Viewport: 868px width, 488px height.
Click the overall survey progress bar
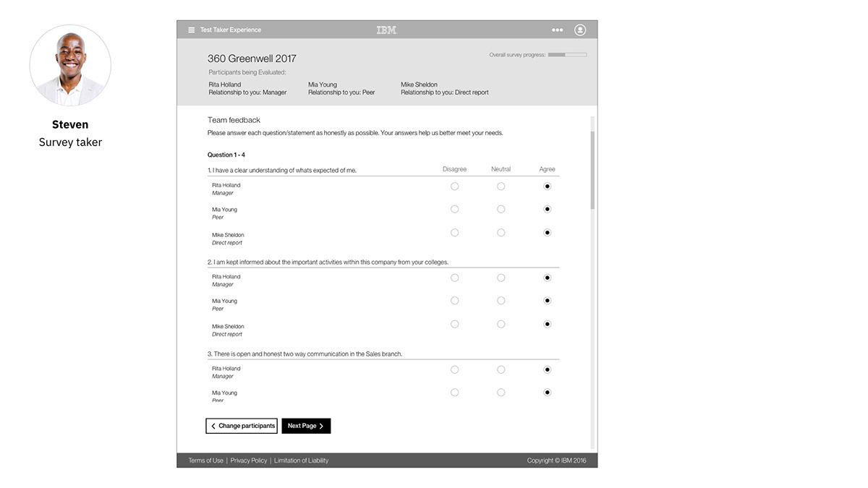point(567,55)
